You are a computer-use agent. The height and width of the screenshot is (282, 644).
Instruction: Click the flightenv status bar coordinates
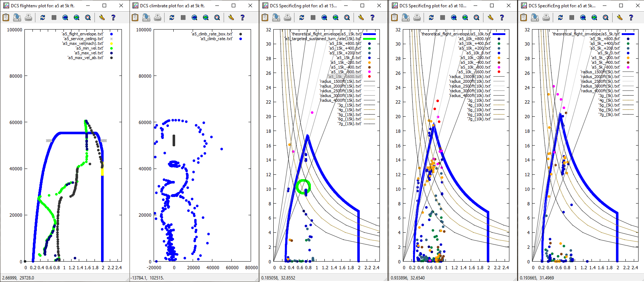(18, 278)
